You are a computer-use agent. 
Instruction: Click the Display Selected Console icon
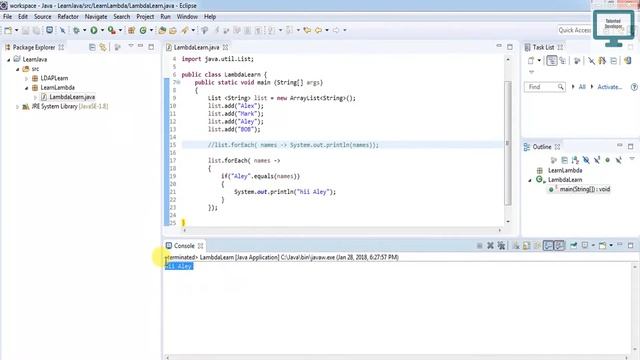(585, 245)
